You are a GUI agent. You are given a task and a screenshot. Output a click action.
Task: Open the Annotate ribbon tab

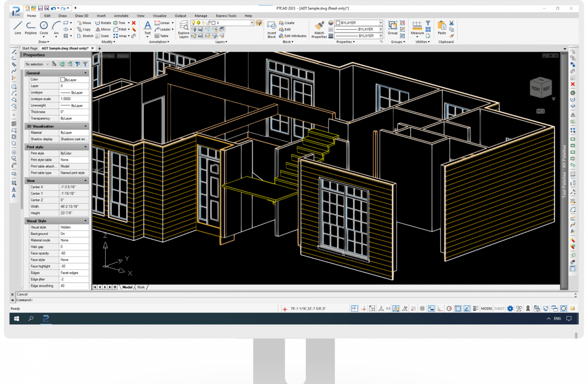[x=121, y=16]
